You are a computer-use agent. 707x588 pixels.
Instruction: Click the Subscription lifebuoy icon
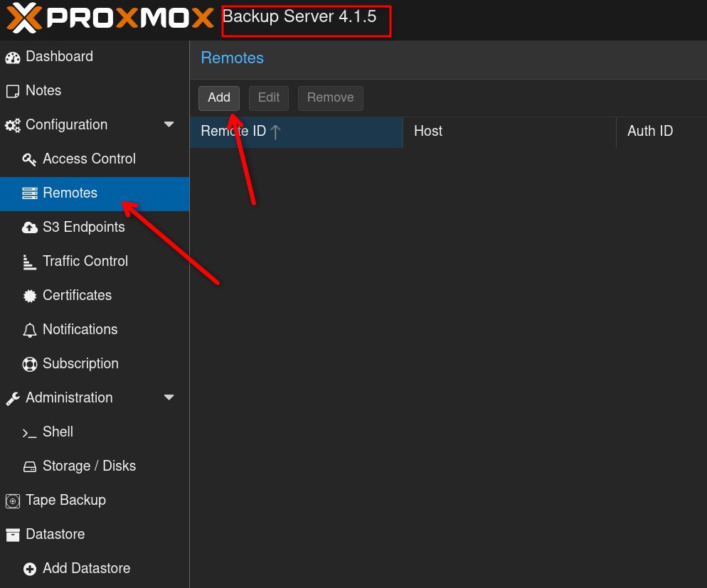29,364
